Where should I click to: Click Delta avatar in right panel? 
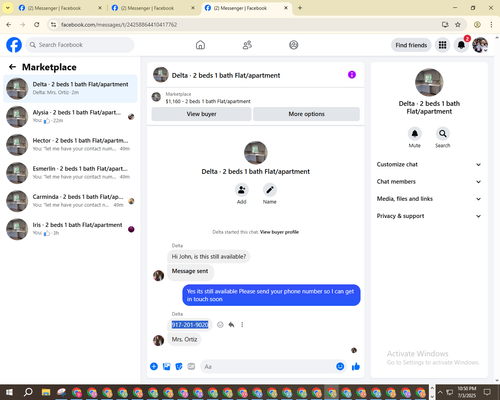coord(429,82)
